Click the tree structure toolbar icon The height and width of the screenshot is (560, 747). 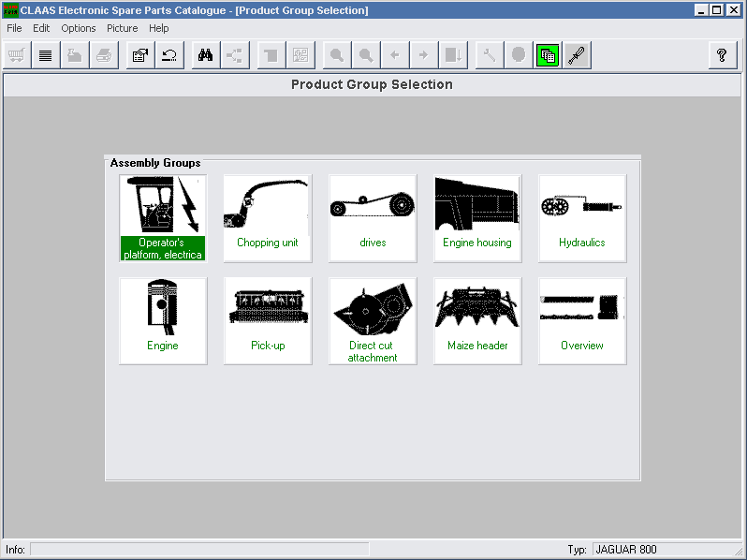[235, 55]
